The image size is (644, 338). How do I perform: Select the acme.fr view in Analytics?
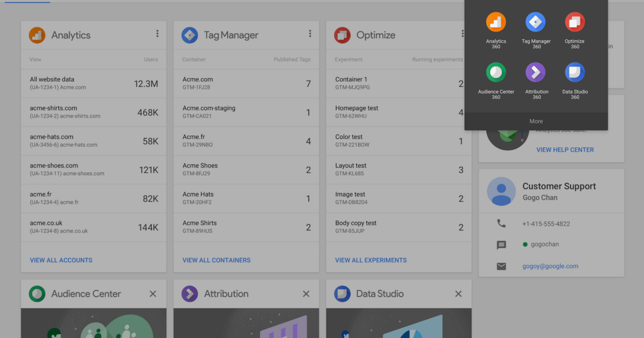[94, 198]
